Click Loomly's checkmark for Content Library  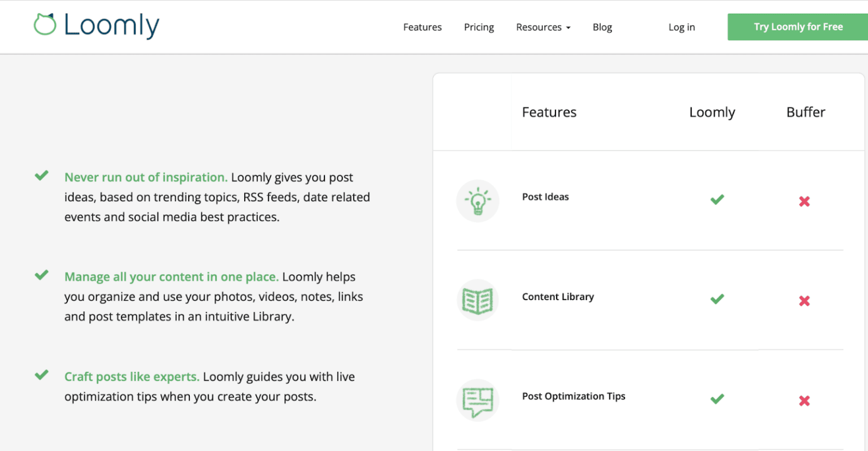pyautogui.click(x=717, y=299)
